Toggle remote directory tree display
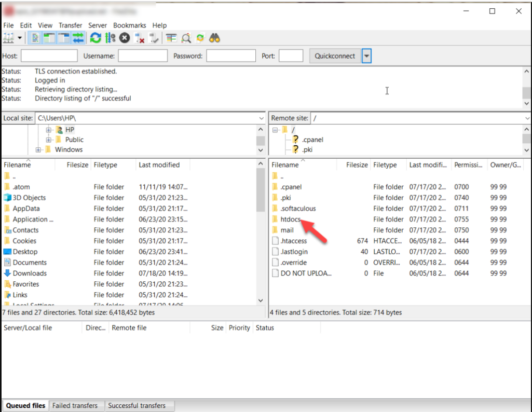The image size is (532, 412). tap(64, 38)
